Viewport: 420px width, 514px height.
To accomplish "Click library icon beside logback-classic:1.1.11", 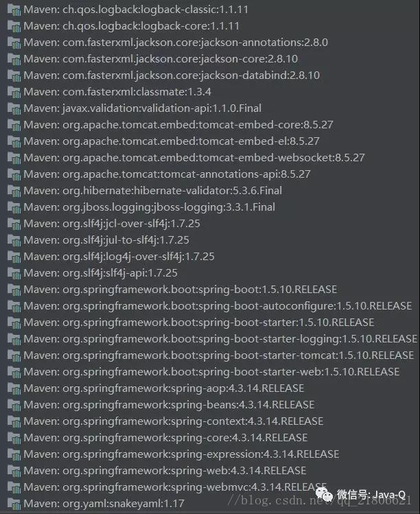I will (x=14, y=10).
